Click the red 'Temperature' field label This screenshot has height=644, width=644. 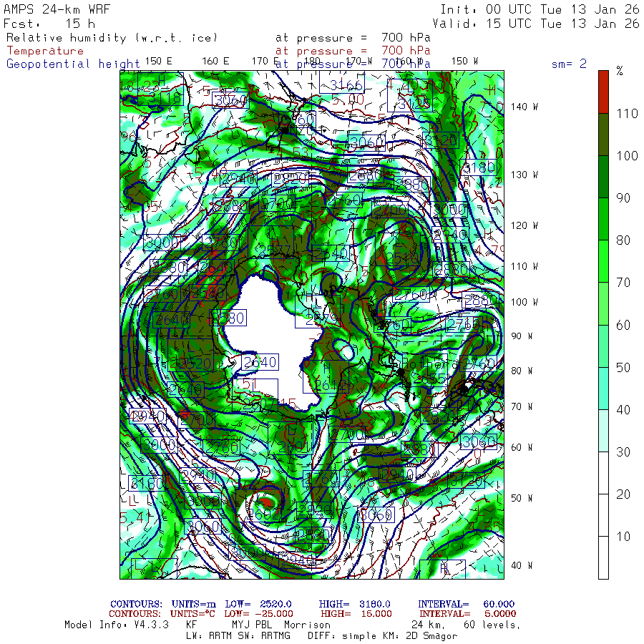(x=45, y=51)
